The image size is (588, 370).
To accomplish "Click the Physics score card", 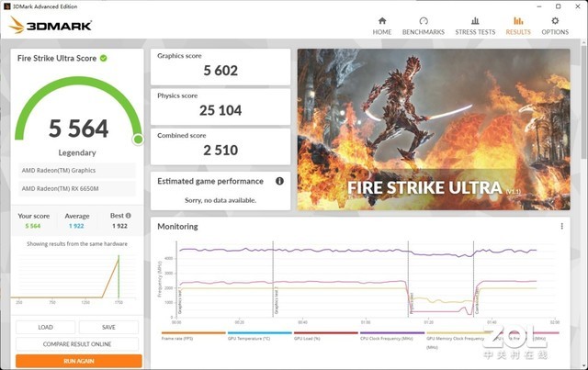I will pos(220,107).
